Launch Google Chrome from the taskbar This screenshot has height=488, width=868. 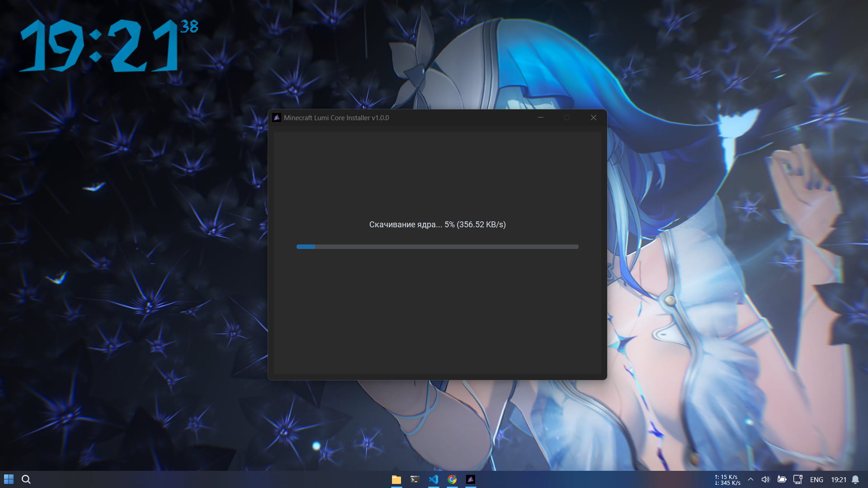[x=452, y=479]
